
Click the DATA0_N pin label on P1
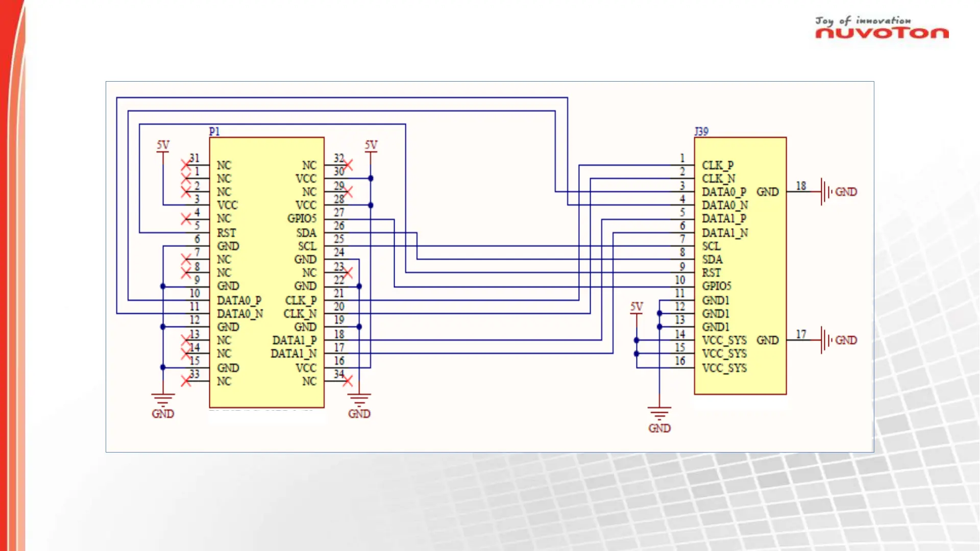(x=240, y=313)
